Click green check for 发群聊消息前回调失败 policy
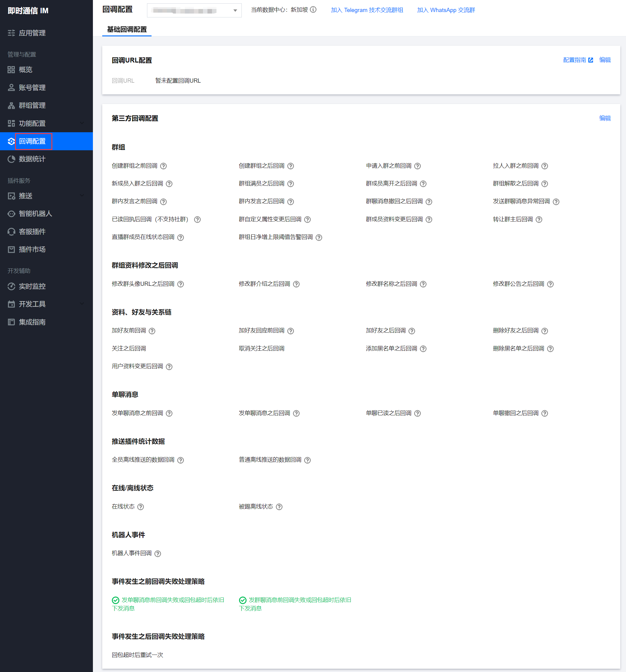 (243, 600)
